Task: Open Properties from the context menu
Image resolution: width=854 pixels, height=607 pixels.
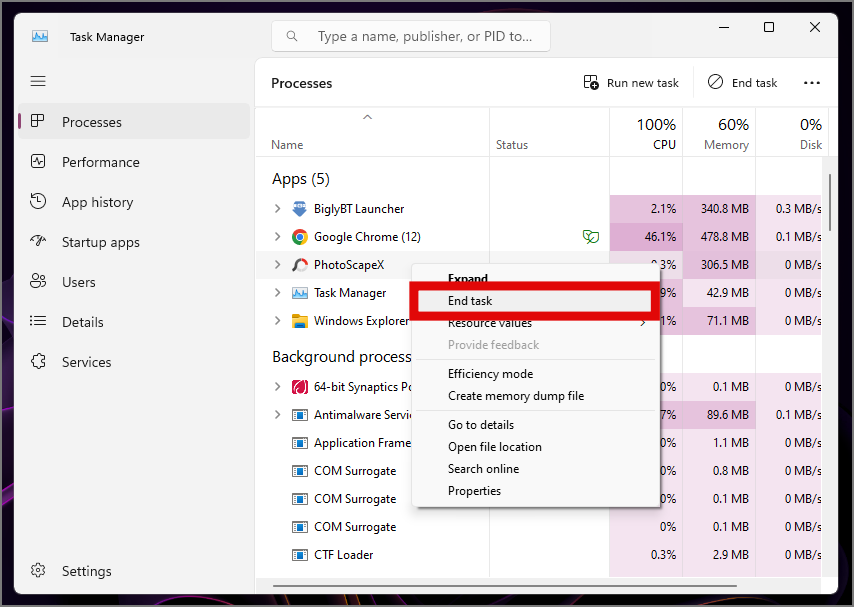Action: (x=534, y=491)
